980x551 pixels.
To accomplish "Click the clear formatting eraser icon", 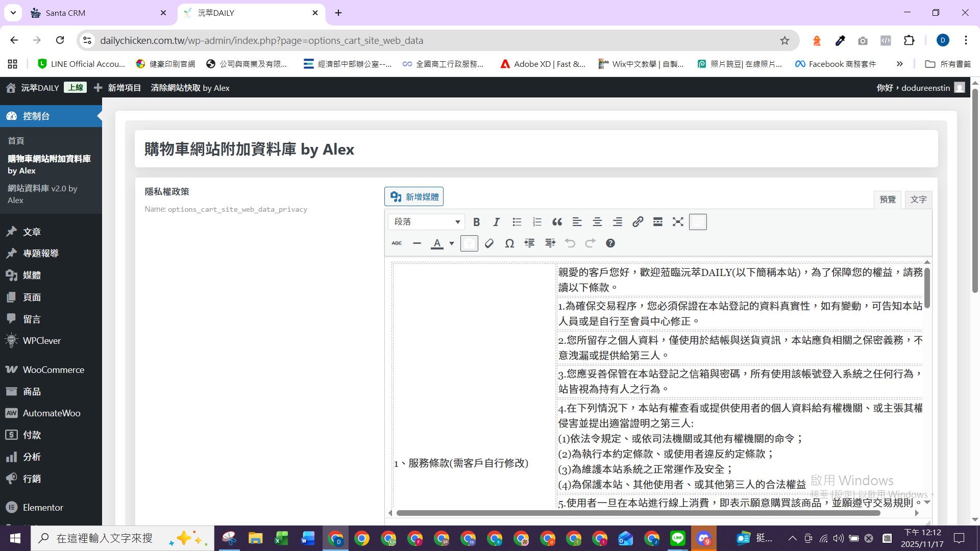I will click(489, 243).
